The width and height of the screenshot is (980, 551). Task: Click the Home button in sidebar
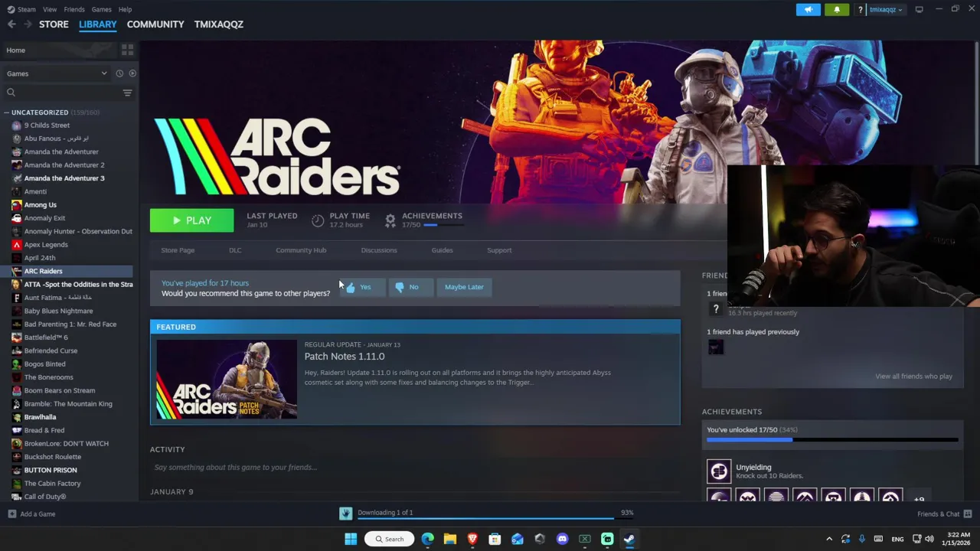[x=58, y=50]
